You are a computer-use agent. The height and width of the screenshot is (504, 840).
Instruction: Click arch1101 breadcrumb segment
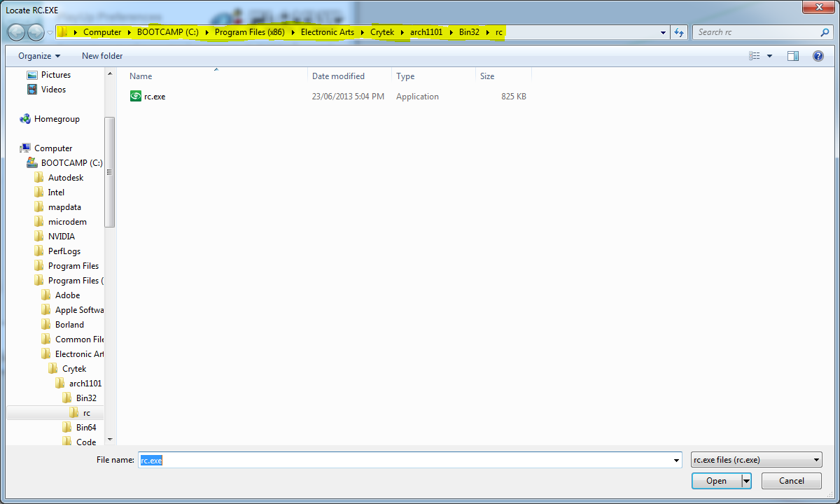[x=426, y=32]
